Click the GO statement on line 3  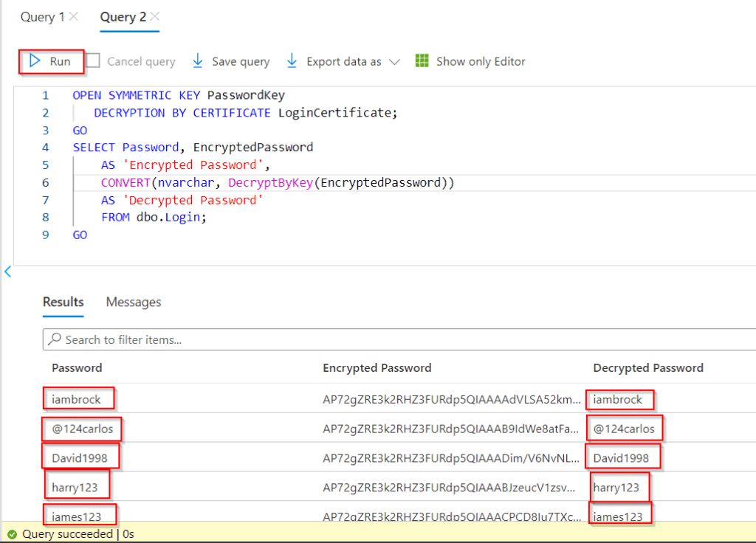[x=80, y=131]
